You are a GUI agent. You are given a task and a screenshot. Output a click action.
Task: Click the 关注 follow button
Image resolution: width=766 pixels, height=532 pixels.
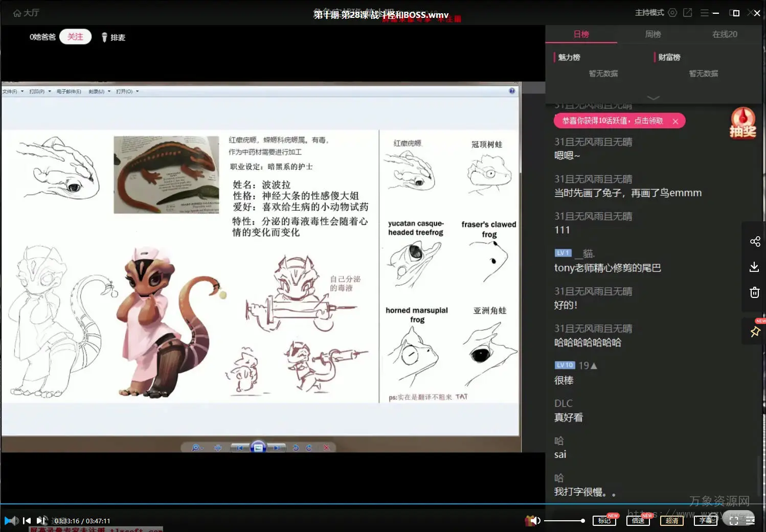pyautogui.click(x=75, y=37)
